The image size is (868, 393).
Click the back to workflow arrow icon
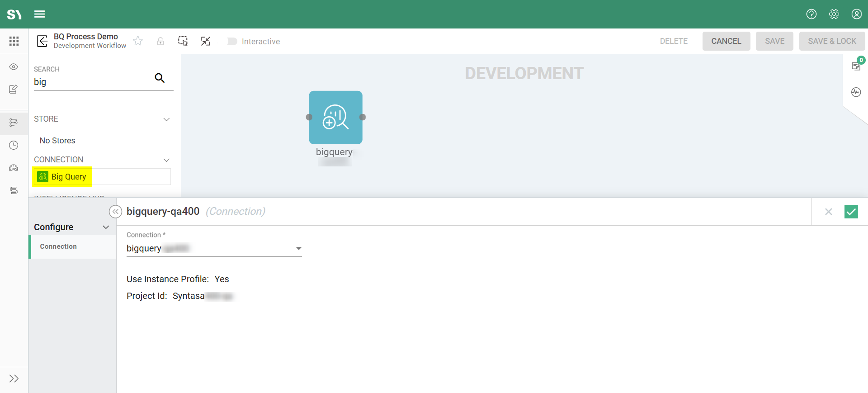(x=42, y=41)
